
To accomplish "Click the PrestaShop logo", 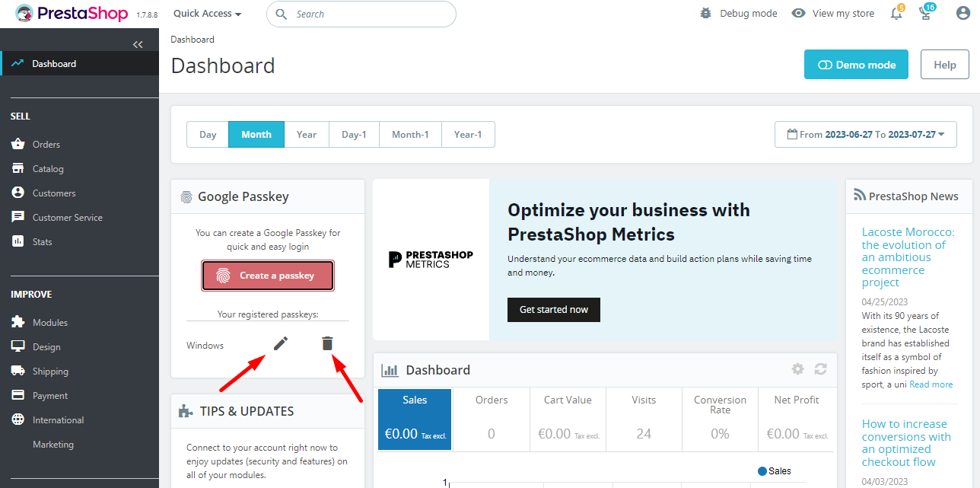I will point(72,14).
